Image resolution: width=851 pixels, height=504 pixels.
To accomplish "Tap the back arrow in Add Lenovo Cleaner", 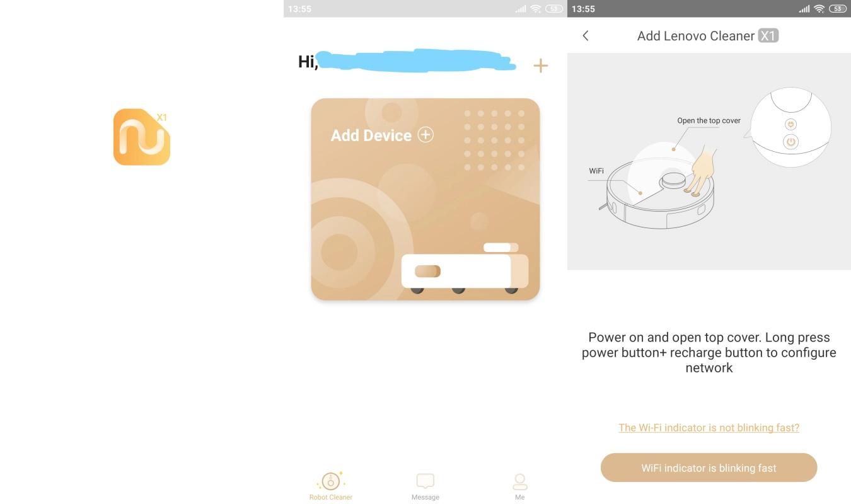I will point(586,36).
